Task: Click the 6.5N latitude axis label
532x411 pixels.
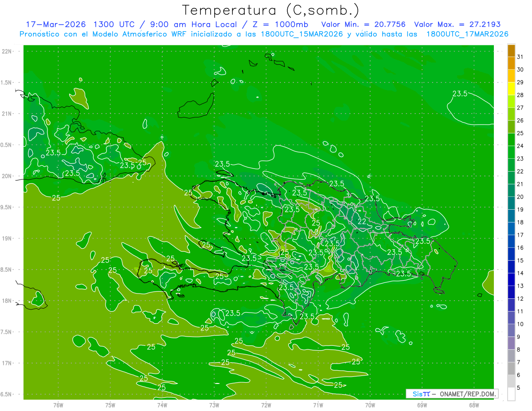Action: point(7,395)
